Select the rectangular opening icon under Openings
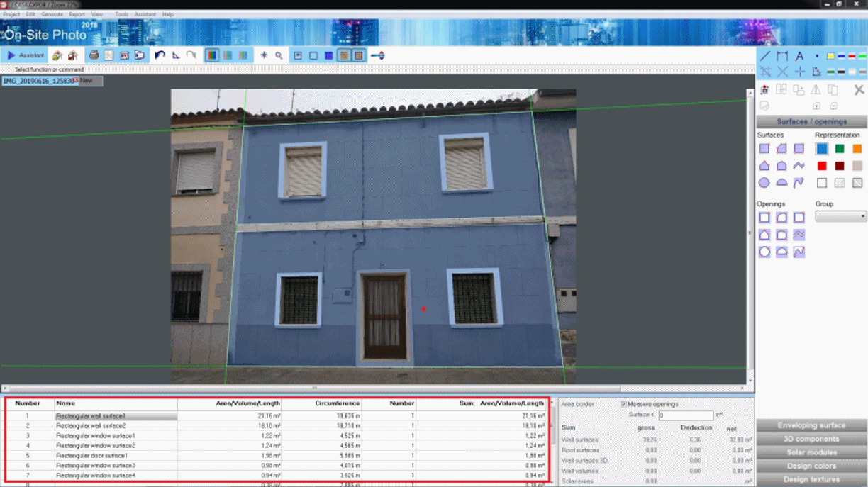This screenshot has width=868, height=487. point(764,218)
